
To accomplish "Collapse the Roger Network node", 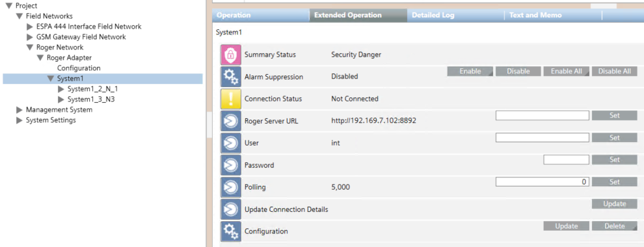I will click(x=29, y=47).
